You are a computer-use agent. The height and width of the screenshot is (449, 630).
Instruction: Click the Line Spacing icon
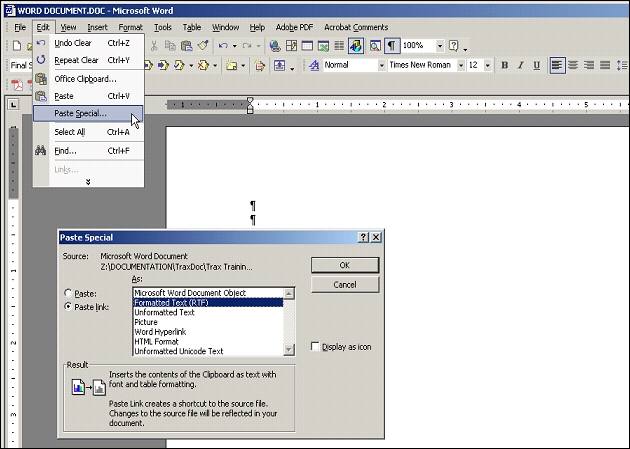tap(622, 65)
